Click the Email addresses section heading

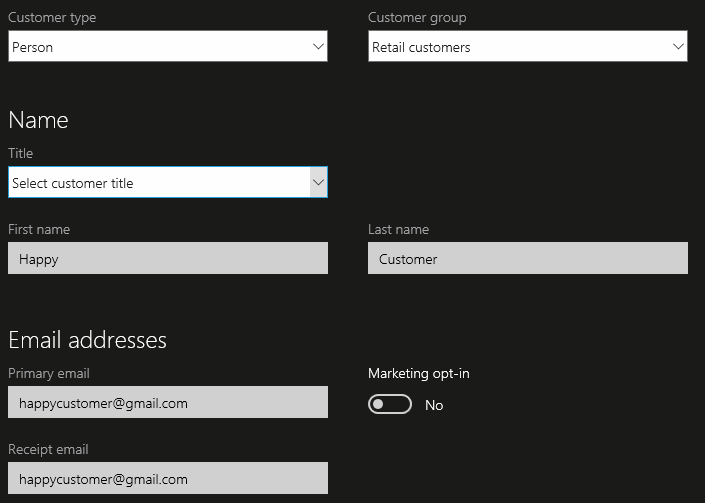(87, 340)
